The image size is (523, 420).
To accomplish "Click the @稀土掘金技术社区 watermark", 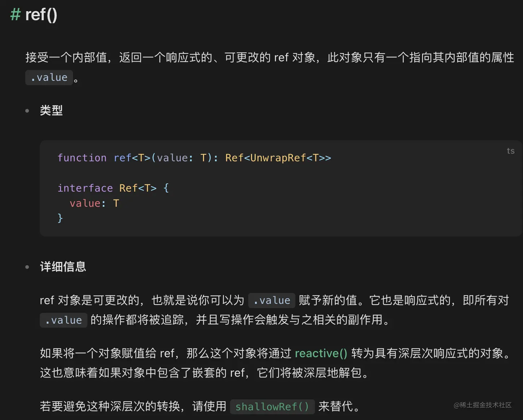I will [483, 405].
